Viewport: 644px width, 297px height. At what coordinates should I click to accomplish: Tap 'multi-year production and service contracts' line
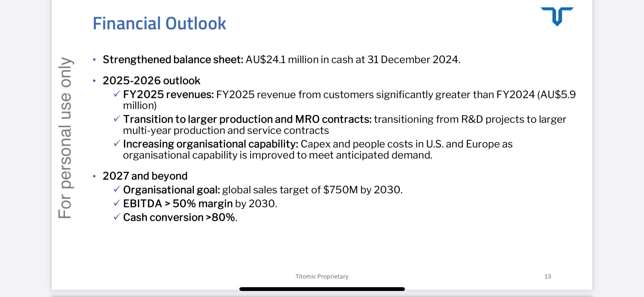[226, 130]
